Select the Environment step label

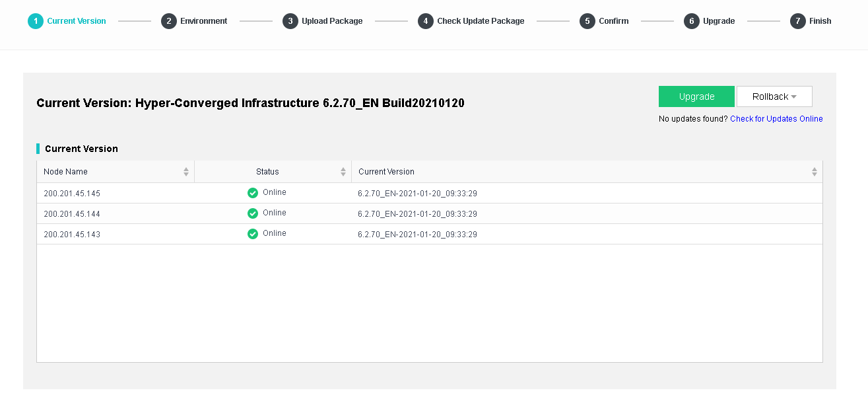click(203, 21)
